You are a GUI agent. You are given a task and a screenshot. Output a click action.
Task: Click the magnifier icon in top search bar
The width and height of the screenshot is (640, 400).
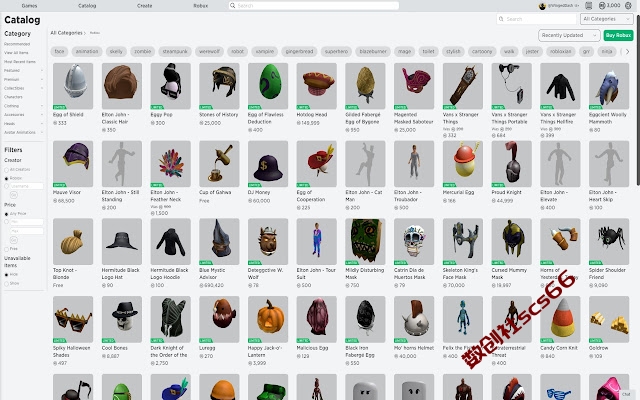coord(233,6)
